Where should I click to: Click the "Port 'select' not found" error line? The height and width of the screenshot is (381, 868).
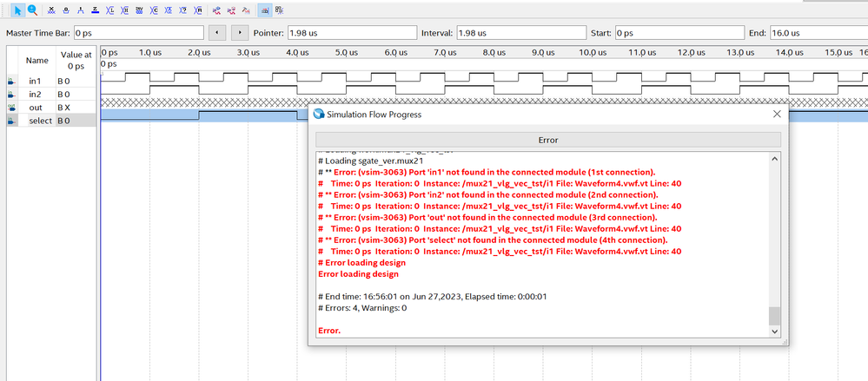point(494,240)
